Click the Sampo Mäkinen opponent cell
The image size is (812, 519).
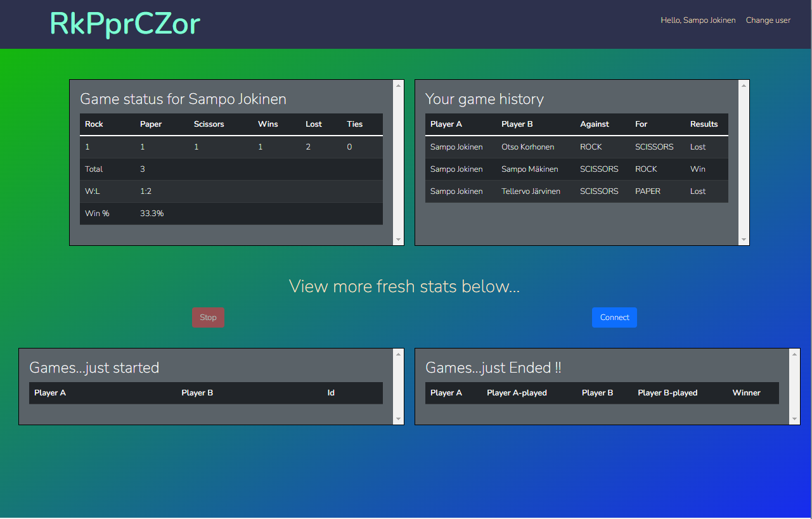pos(529,169)
